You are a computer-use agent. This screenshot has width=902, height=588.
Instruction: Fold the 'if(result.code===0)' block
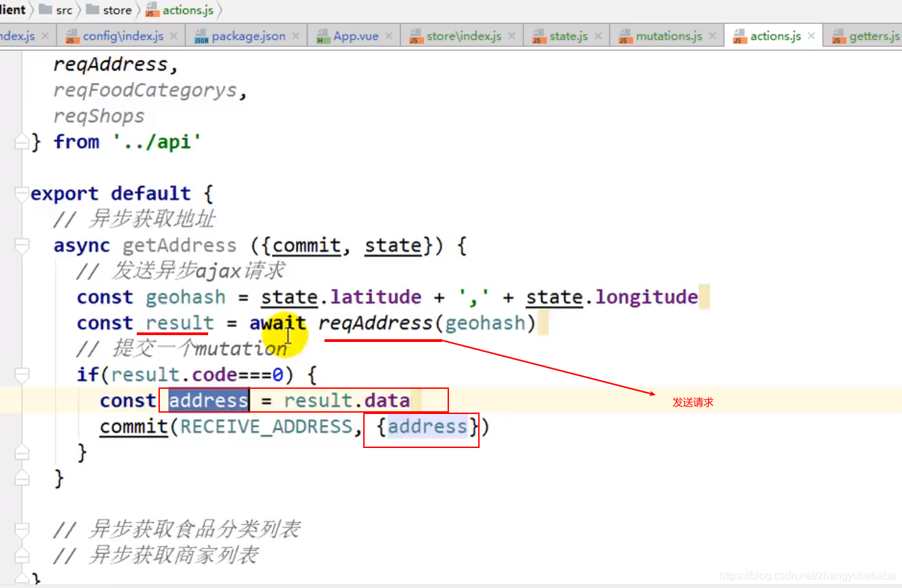point(22,375)
